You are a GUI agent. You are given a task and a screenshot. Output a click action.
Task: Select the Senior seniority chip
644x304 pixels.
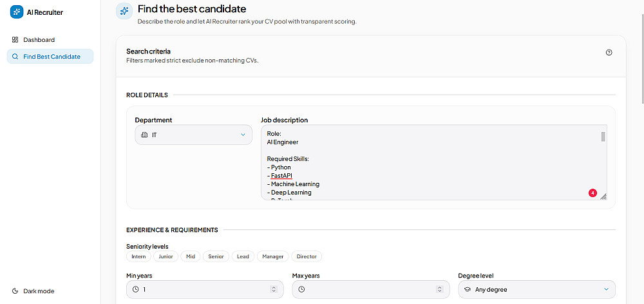tap(216, 256)
